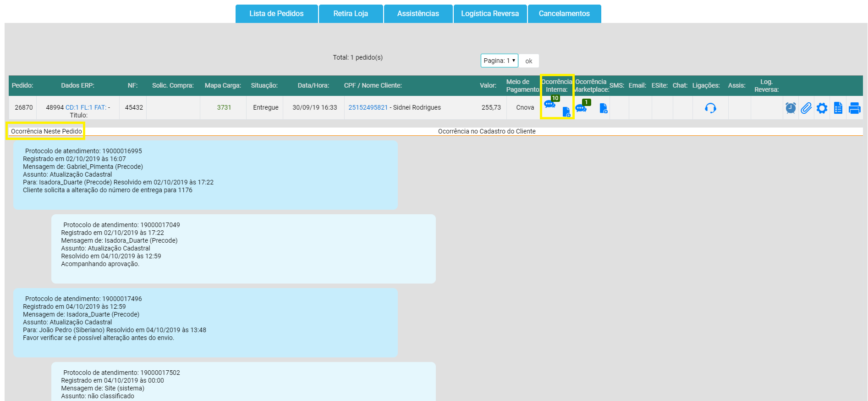Viewport: 868px width, 401px height.
Task: Click the printer icon
Action: [854, 108]
